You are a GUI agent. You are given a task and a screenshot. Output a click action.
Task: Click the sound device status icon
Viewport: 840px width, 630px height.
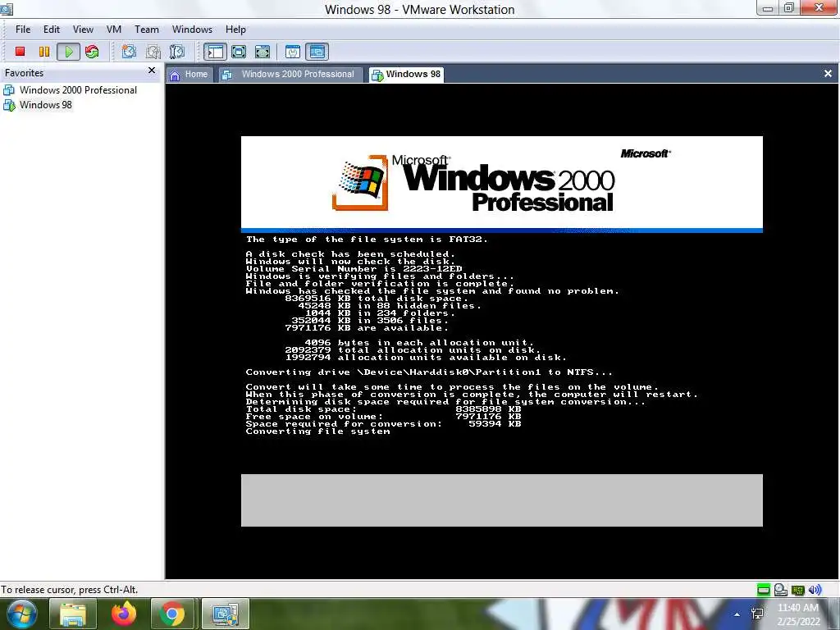tap(815, 590)
